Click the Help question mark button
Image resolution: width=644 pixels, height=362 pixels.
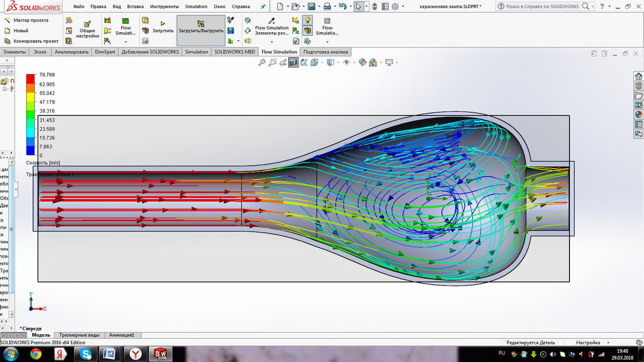603,6
